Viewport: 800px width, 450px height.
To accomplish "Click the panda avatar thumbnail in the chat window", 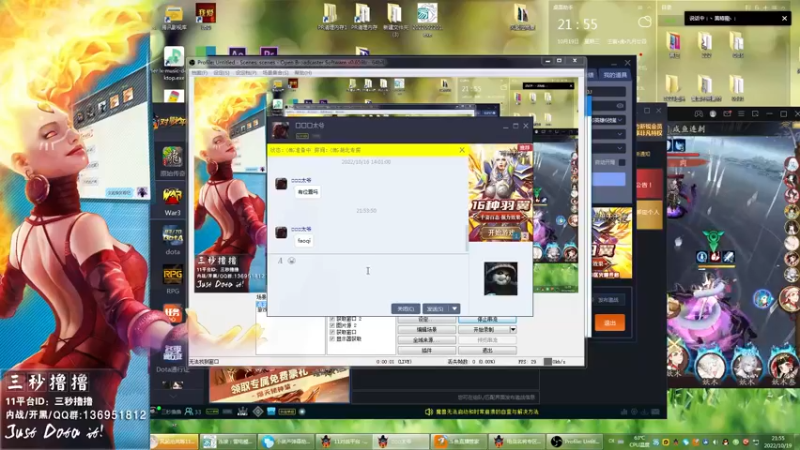I will coord(501,279).
